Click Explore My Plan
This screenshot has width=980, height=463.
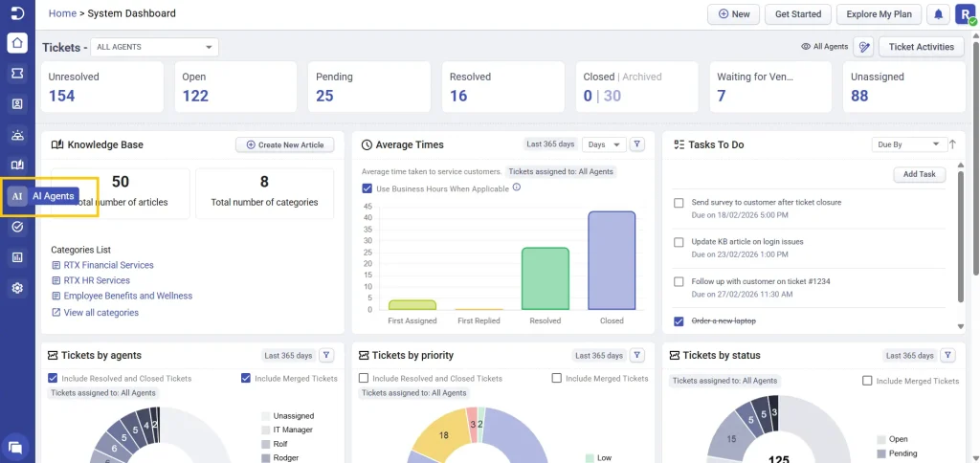(879, 14)
